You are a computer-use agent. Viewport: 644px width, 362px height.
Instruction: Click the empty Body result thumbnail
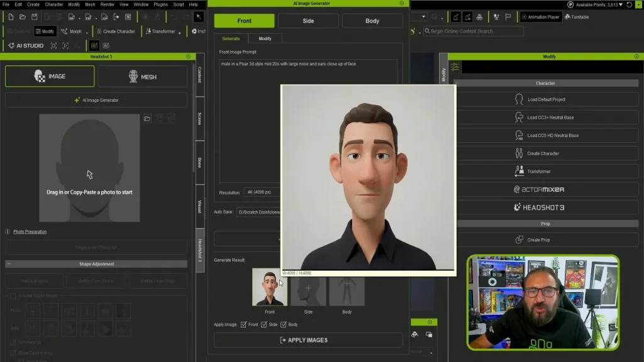click(347, 292)
